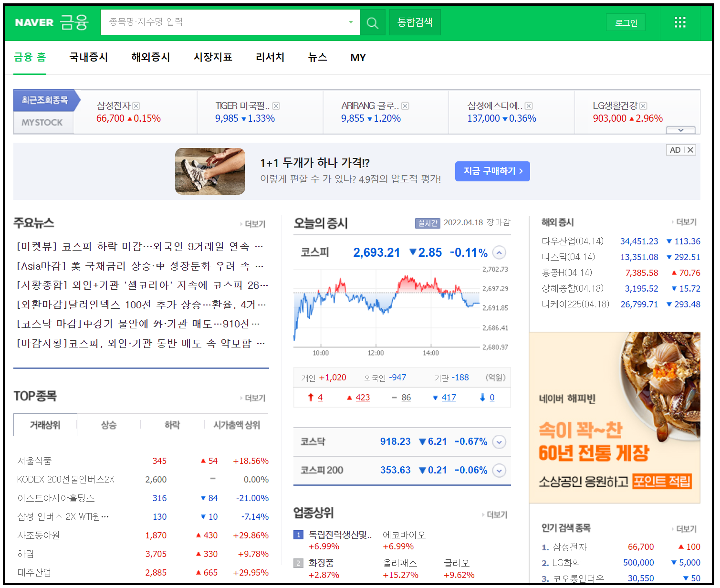Open the 국내증시 menu
This screenshot has width=720, height=588.
pos(89,58)
